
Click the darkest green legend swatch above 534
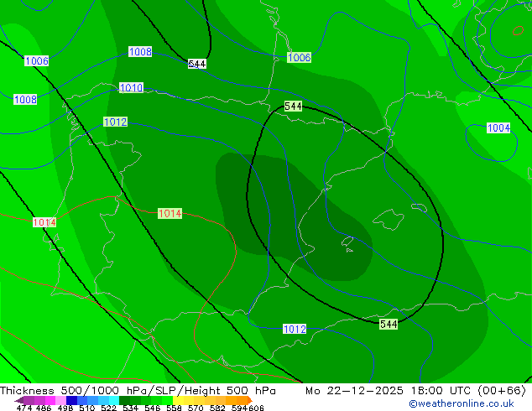[x=124, y=400]
